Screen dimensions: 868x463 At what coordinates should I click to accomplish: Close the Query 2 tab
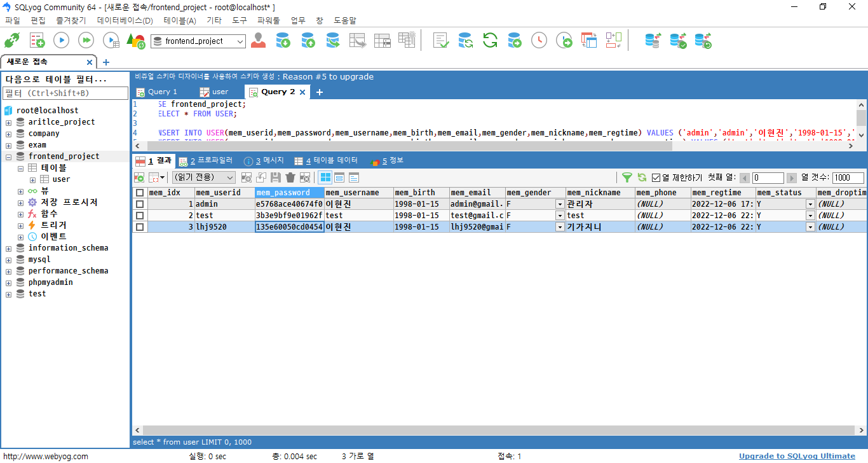point(302,92)
